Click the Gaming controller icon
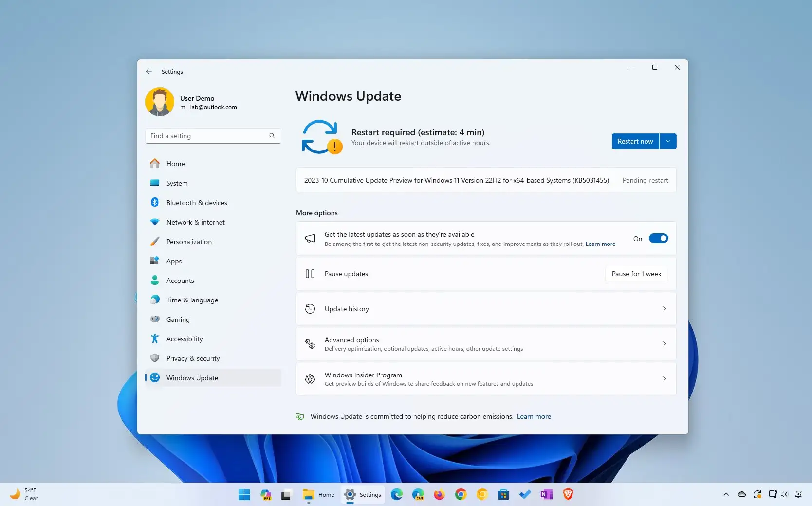 (x=155, y=319)
